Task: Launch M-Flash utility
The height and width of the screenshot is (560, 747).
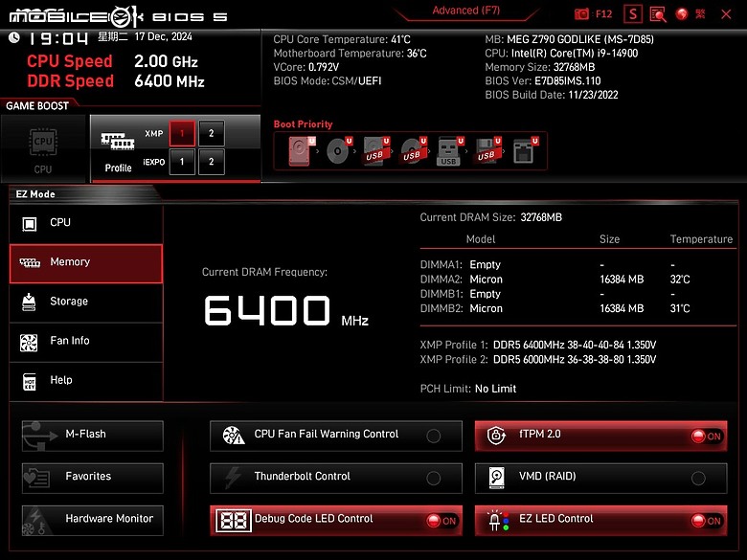Action: 93,436
